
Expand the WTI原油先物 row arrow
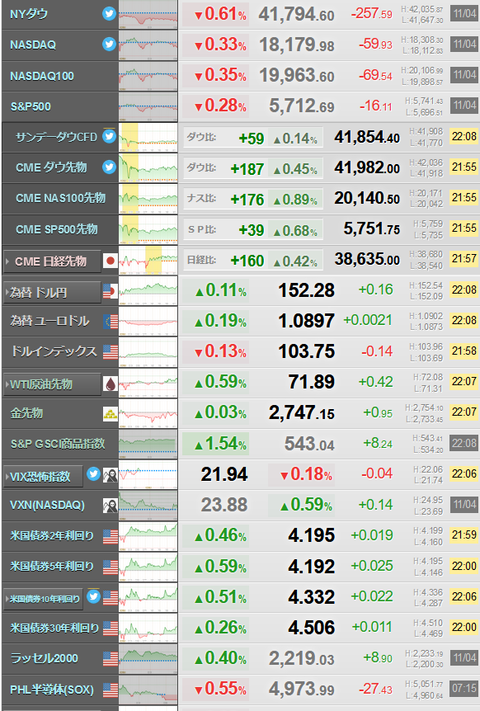(x=7, y=384)
